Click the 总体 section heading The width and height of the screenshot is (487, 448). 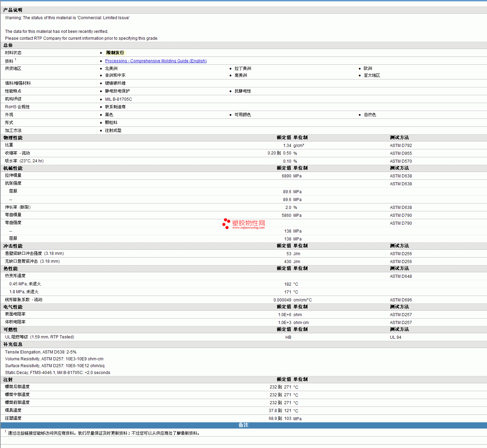[x=8, y=45]
